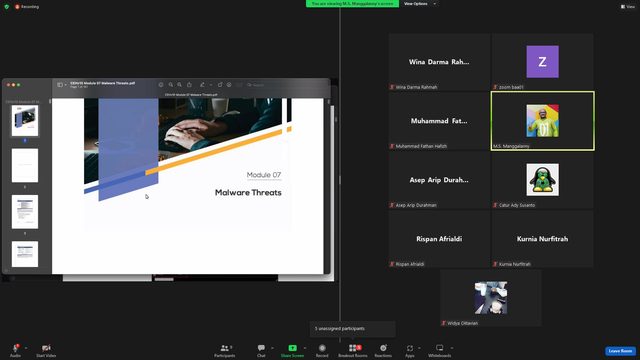
Task: Select page 1 thumbnail in Preview sidebar
Action: click(25, 121)
